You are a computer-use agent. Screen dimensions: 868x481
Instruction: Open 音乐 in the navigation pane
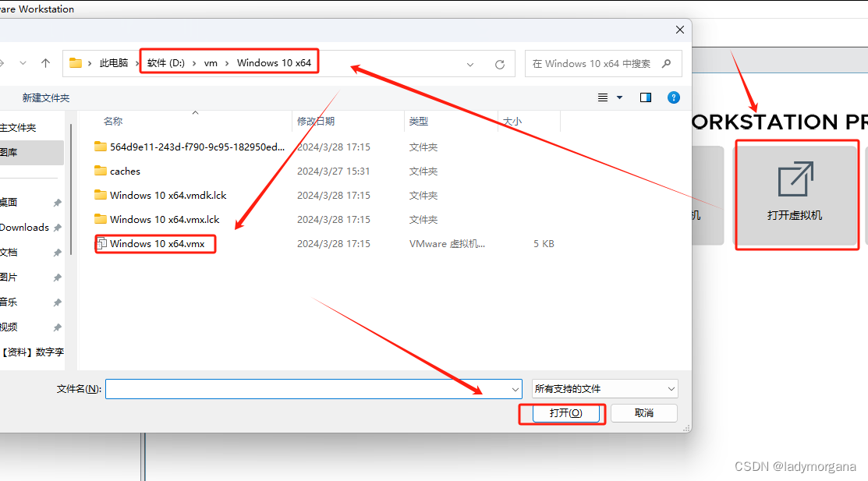click(x=9, y=302)
